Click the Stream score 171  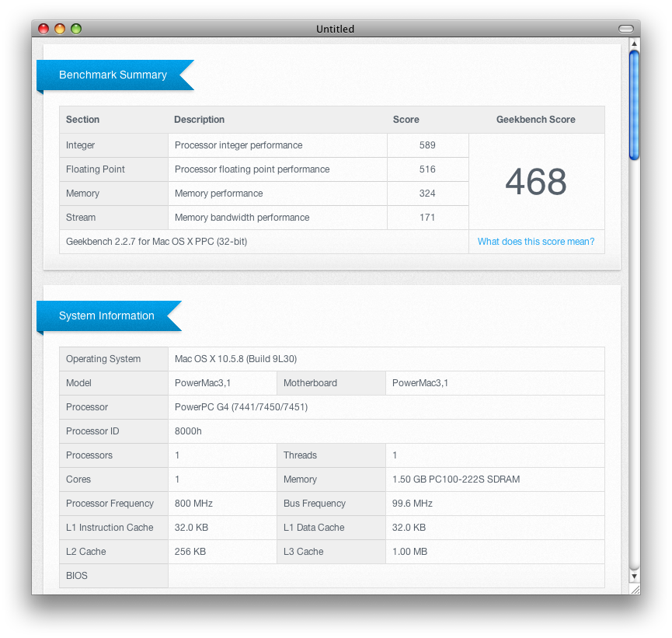(427, 218)
